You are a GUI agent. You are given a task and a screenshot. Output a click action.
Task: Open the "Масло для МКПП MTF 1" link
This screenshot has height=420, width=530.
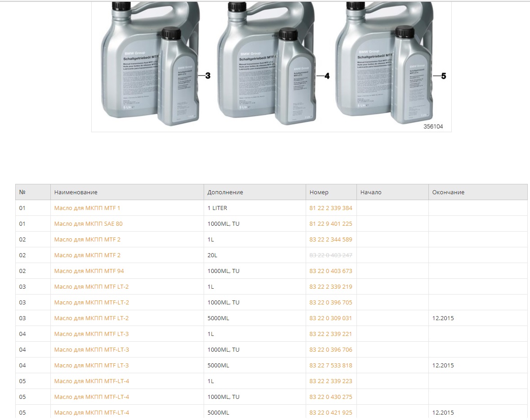click(x=87, y=208)
